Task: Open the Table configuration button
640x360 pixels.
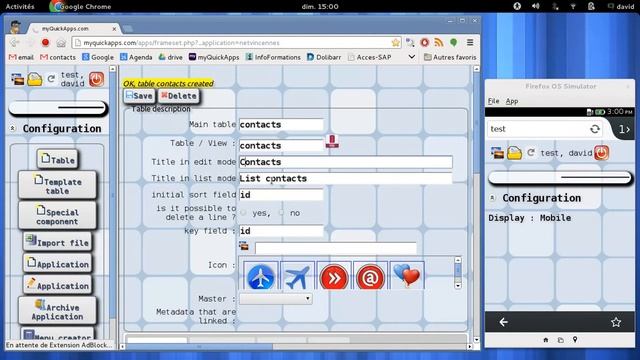Action: [58, 160]
